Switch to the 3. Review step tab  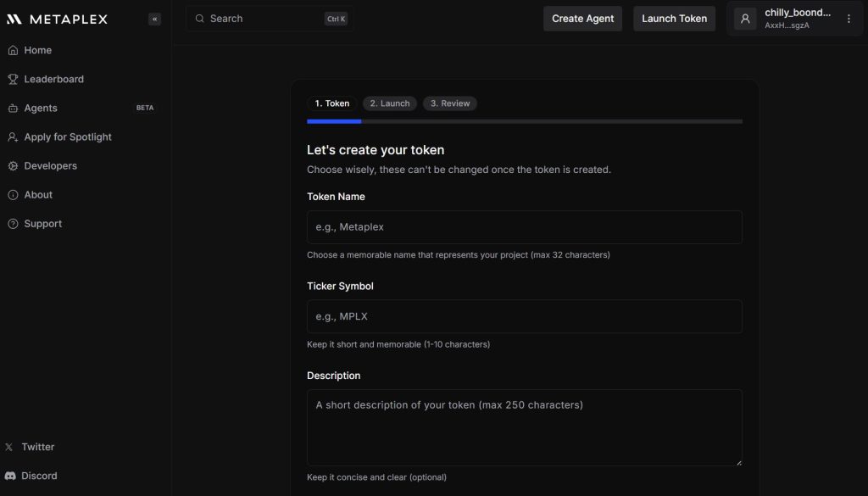(449, 103)
